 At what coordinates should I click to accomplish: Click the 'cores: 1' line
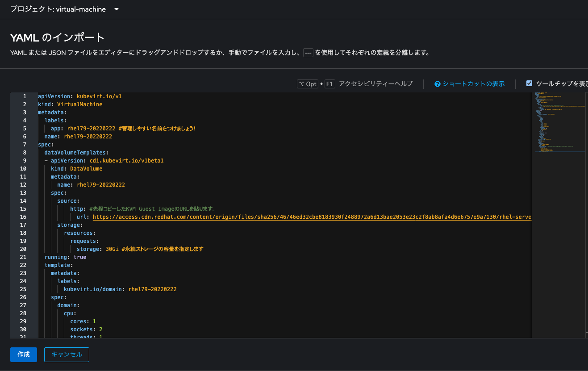click(x=83, y=321)
